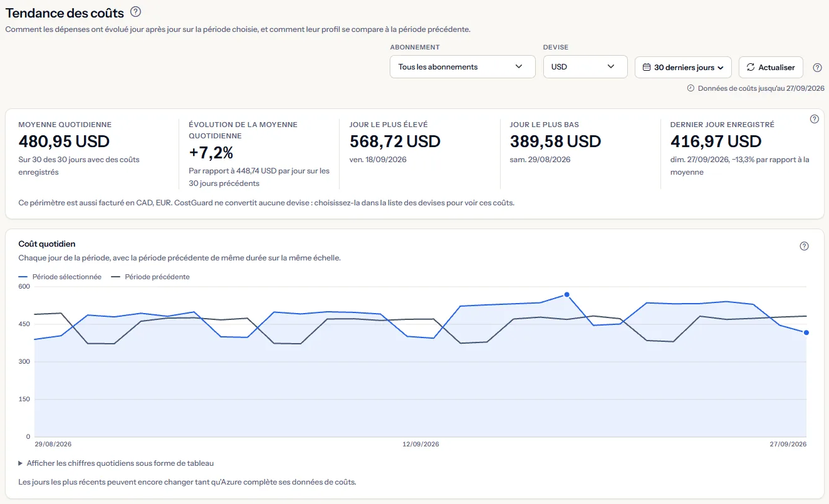Click the Données de coûts jusqu'au 27/09/2026 text
This screenshot has height=504, width=829.
(x=761, y=88)
